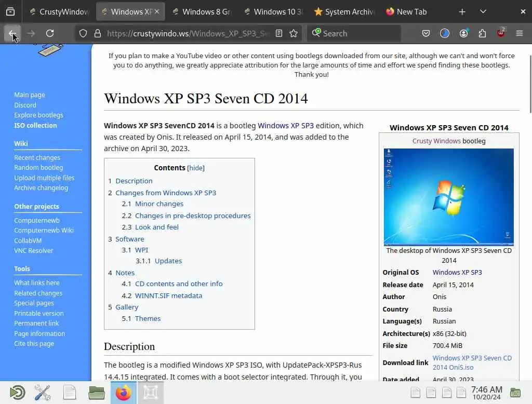Hide the Contents table

(196, 168)
